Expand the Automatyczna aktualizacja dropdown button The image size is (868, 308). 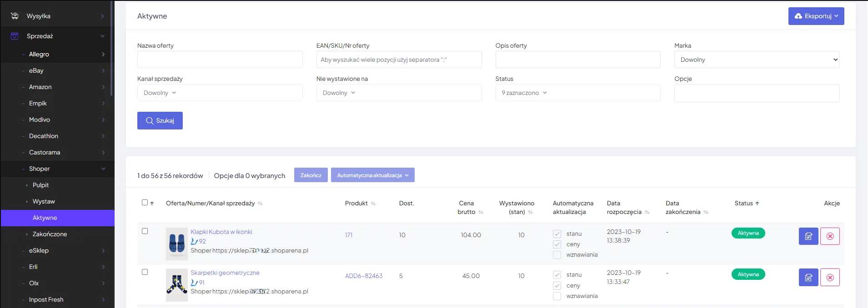(x=372, y=175)
